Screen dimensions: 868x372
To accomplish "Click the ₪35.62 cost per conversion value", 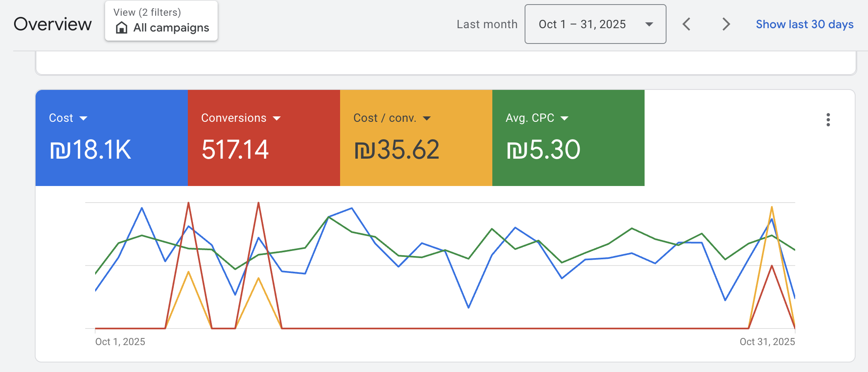I will point(396,150).
